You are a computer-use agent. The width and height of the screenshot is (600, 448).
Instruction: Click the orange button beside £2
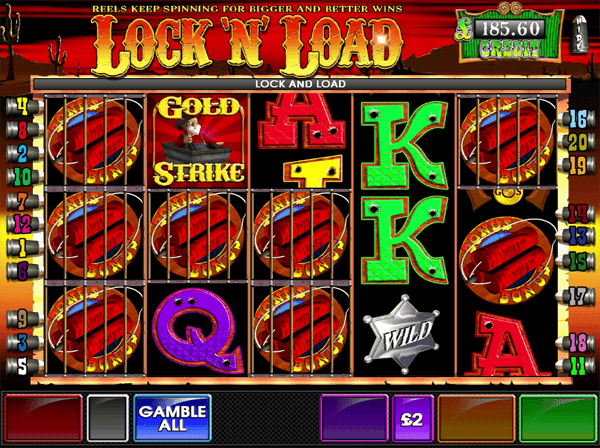476,419
